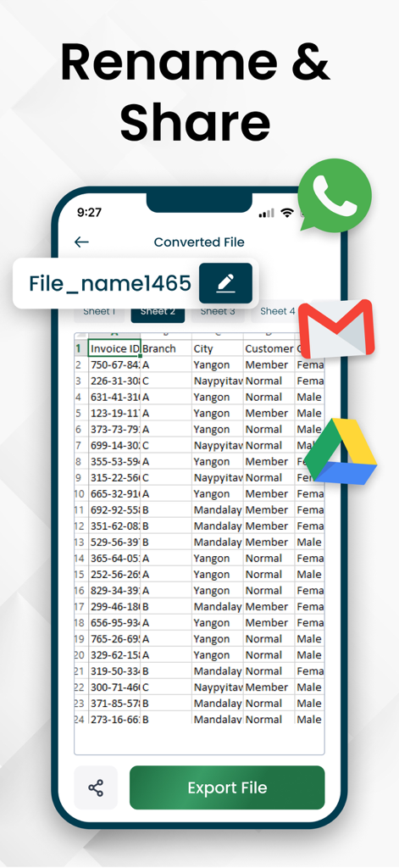
Task: Click the Naypyitaw cell in row 3
Action: point(218,381)
